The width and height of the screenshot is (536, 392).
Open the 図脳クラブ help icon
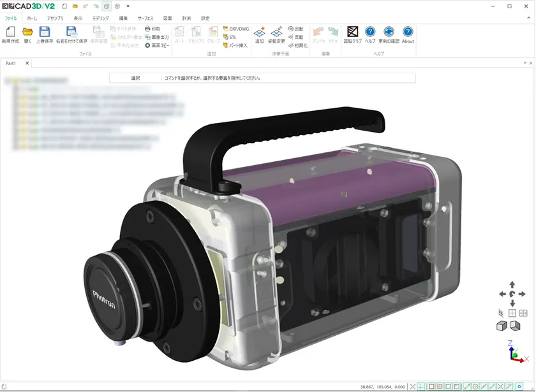[352, 33]
